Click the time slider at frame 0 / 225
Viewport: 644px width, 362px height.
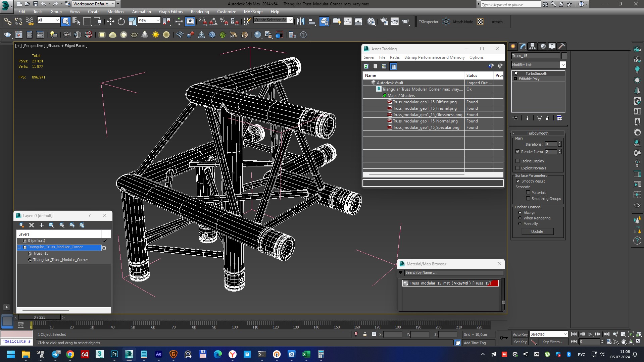coord(39,317)
